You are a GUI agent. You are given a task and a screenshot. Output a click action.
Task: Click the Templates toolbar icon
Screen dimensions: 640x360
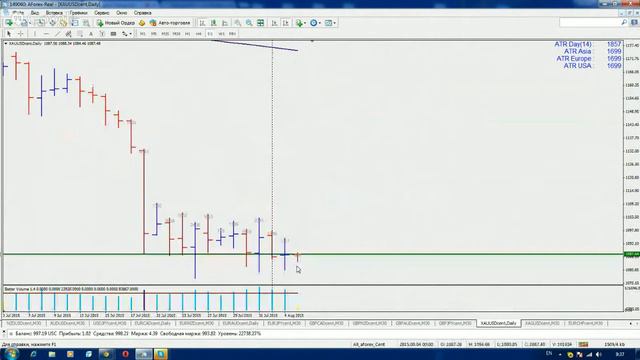point(328,23)
